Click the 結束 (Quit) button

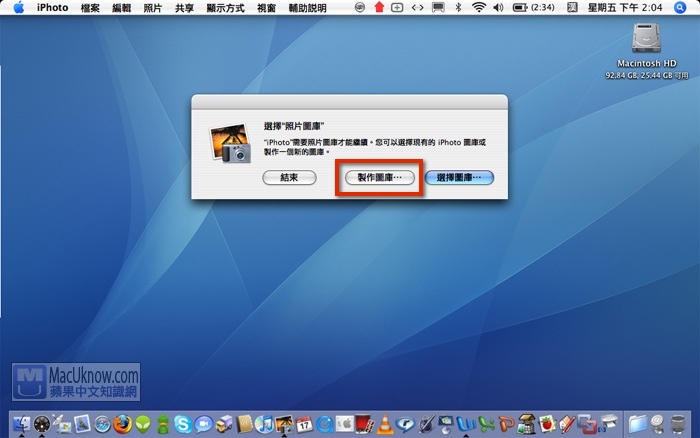(289, 177)
